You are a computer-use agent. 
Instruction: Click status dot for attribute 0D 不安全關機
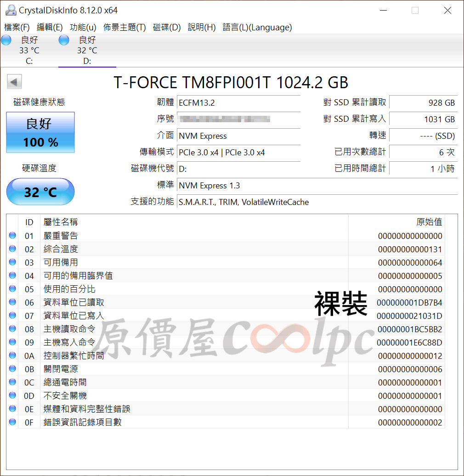12,395
